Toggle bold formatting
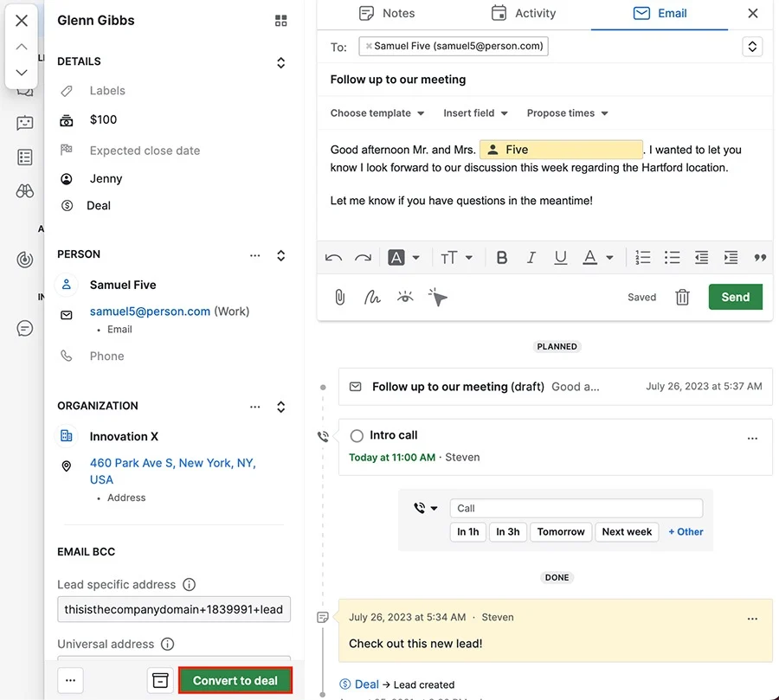The image size is (779, 700). (x=502, y=257)
